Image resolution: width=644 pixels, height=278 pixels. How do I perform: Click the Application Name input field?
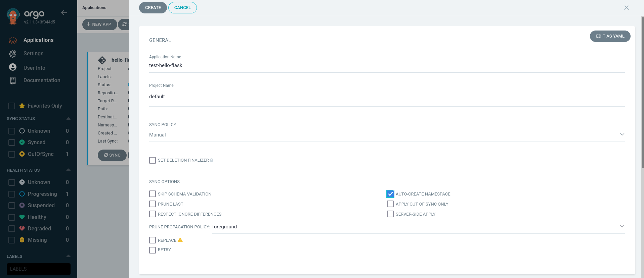[386, 65]
